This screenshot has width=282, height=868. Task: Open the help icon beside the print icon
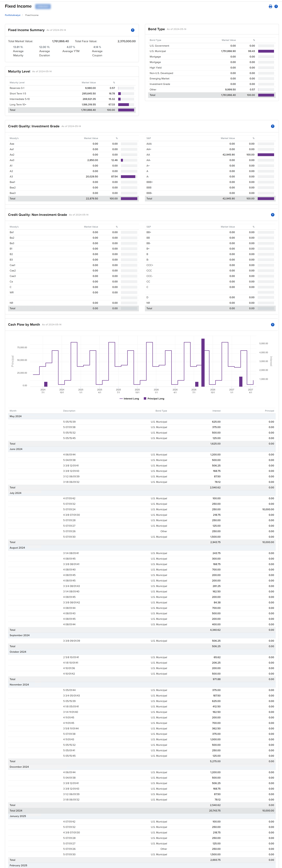click(x=276, y=6)
